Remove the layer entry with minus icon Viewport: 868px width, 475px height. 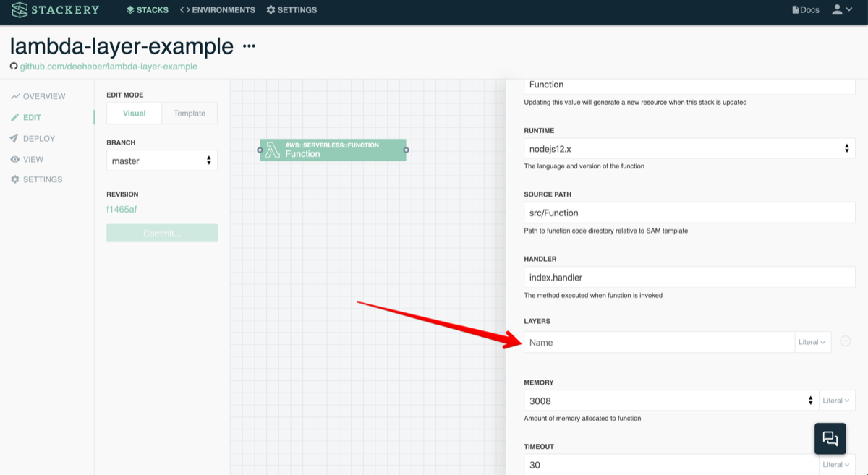click(x=845, y=341)
